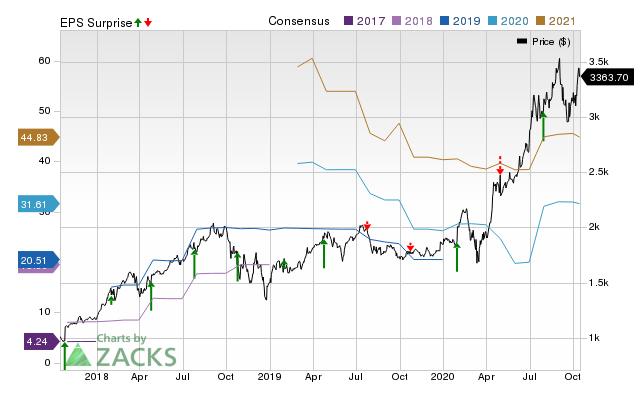This screenshot has height=405, width=640.
Task: Click the green up arrow legend icon
Action: click(x=138, y=22)
